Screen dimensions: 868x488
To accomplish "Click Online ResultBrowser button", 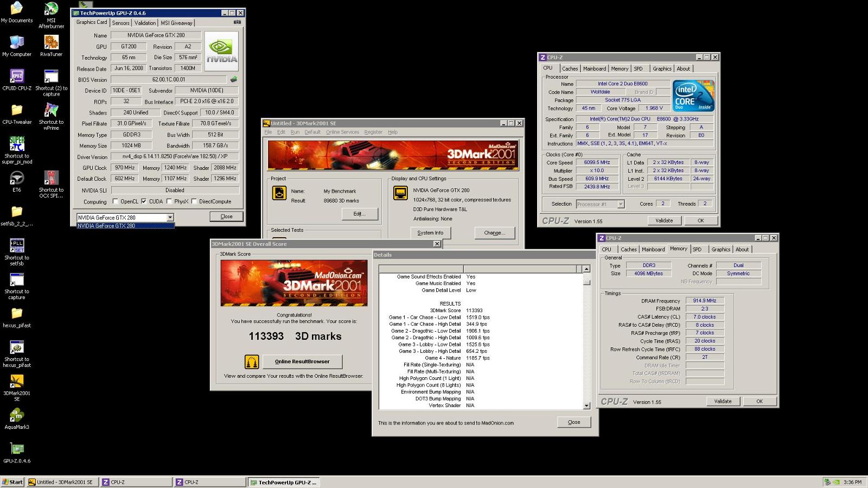I will (302, 362).
